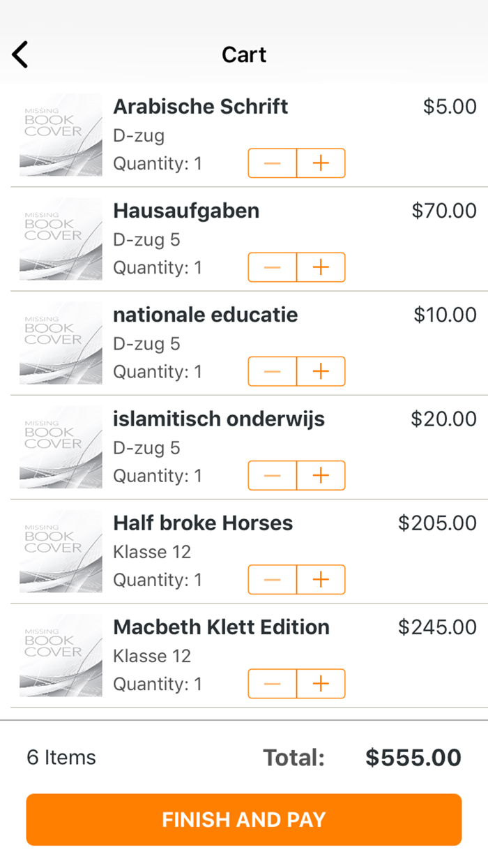Decrease quantity of Arabische Schrift
This screenshot has width=488, height=868.
273,163
